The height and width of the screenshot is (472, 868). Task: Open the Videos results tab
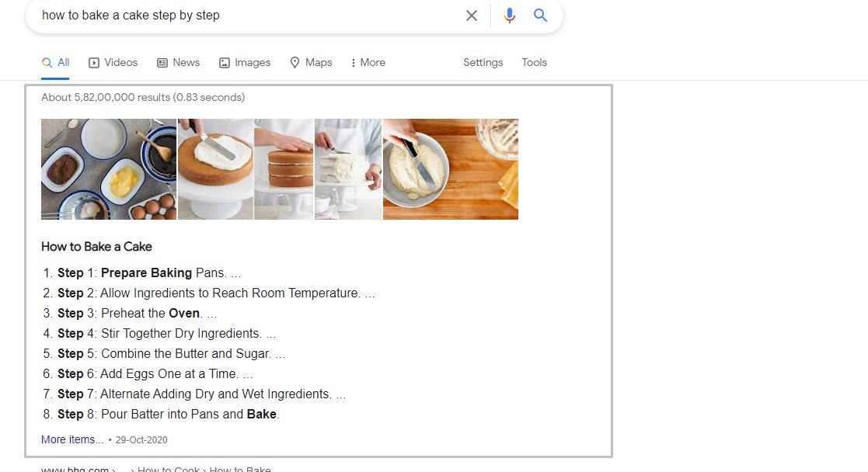point(113,62)
